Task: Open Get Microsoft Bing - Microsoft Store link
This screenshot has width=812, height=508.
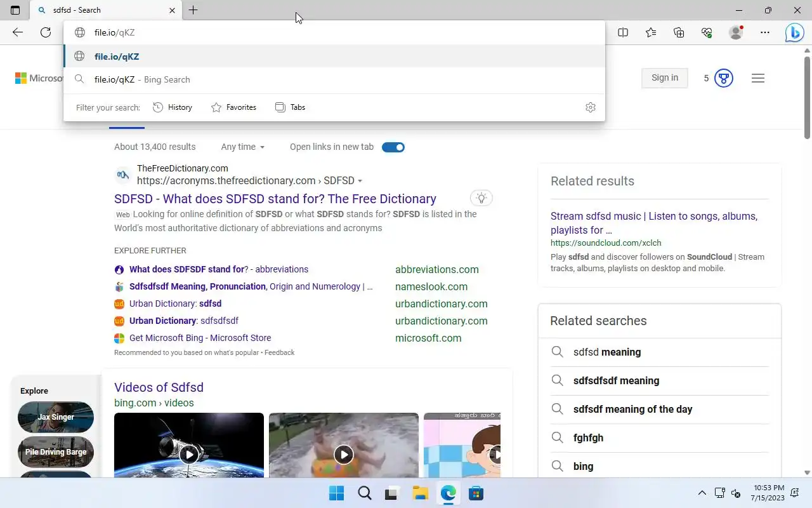Action: 200,338
